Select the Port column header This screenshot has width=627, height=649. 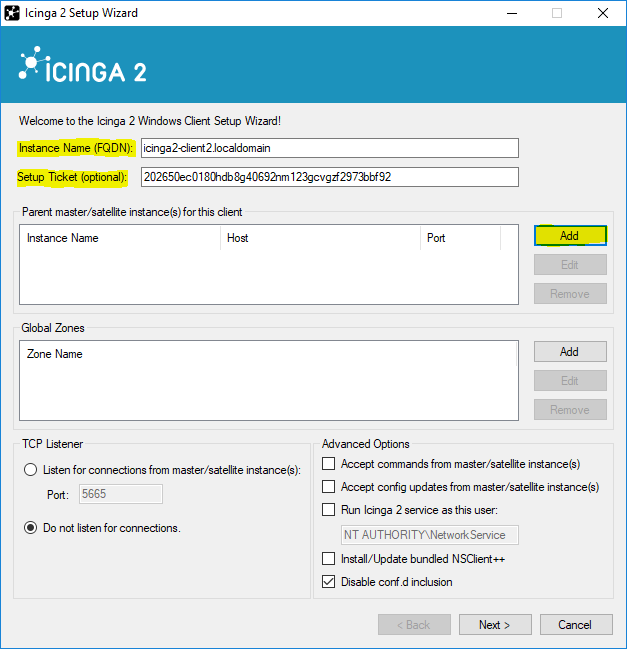460,238
